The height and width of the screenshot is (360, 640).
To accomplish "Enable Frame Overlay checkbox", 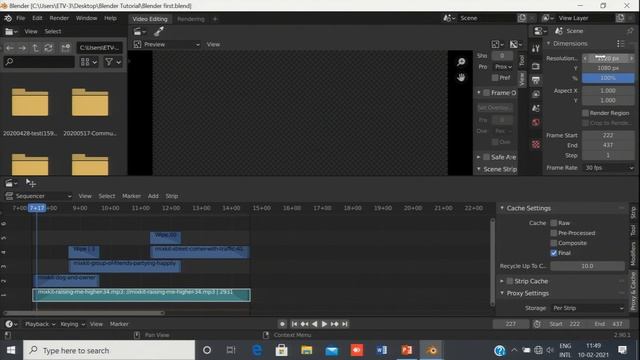I will (487, 93).
